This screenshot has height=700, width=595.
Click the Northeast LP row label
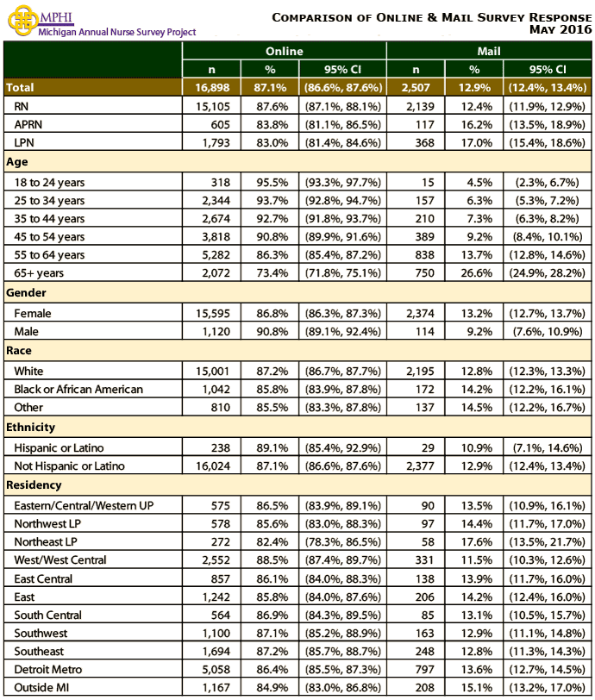(x=46, y=542)
